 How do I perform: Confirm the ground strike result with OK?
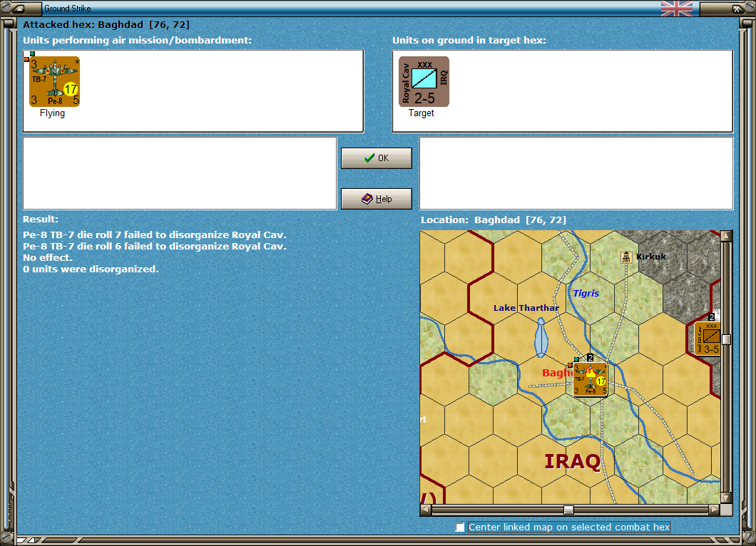pyautogui.click(x=377, y=158)
